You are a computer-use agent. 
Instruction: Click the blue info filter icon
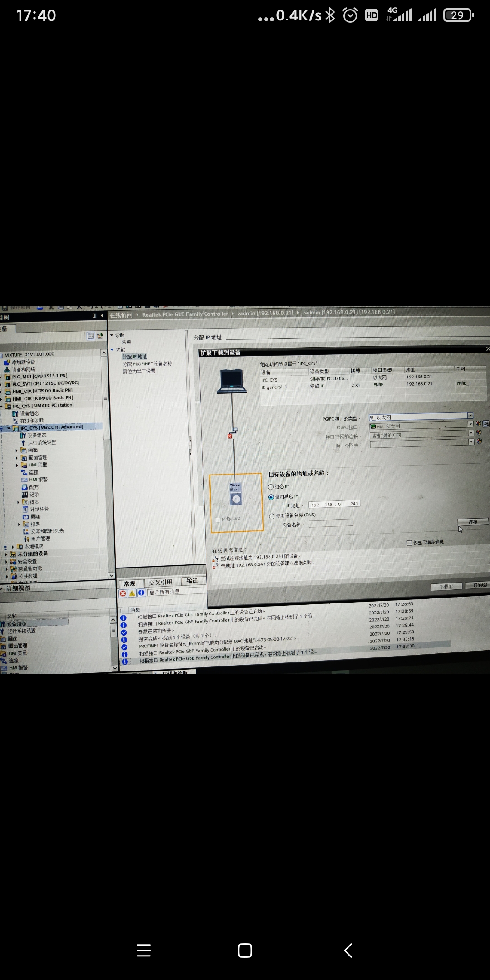(x=142, y=593)
